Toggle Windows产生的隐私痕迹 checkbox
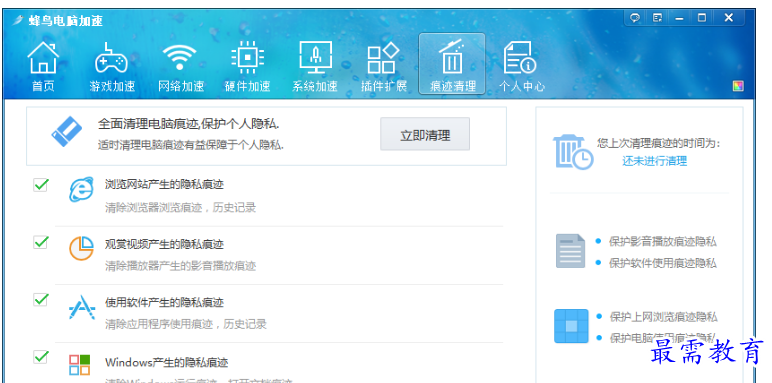This screenshot has height=383, width=772. coord(40,357)
